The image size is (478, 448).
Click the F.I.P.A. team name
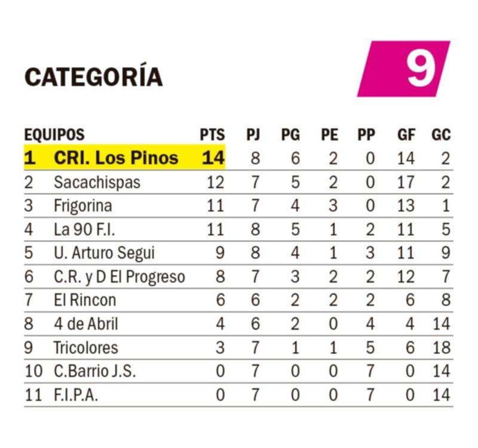[76, 395]
